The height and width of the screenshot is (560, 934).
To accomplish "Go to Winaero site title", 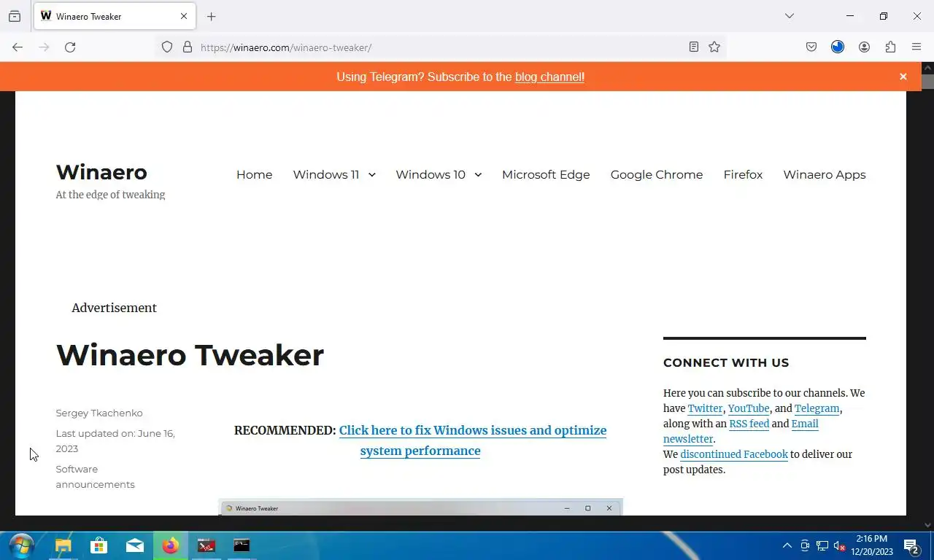I will tap(101, 172).
